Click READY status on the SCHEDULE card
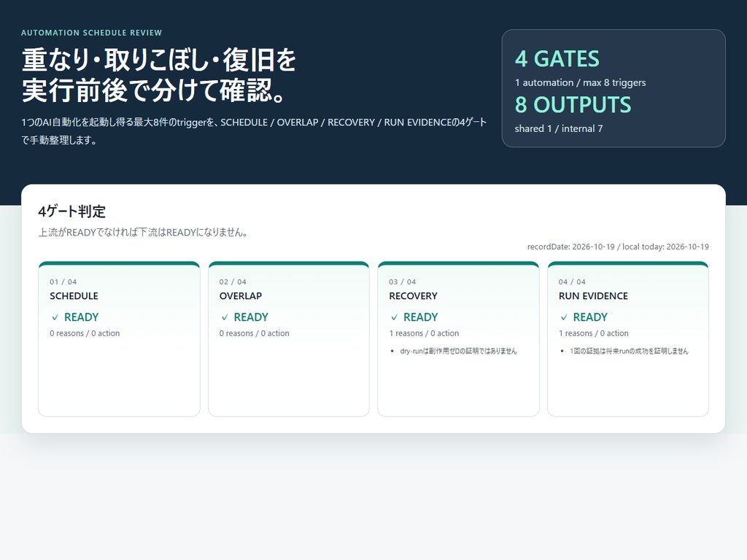 tap(82, 317)
